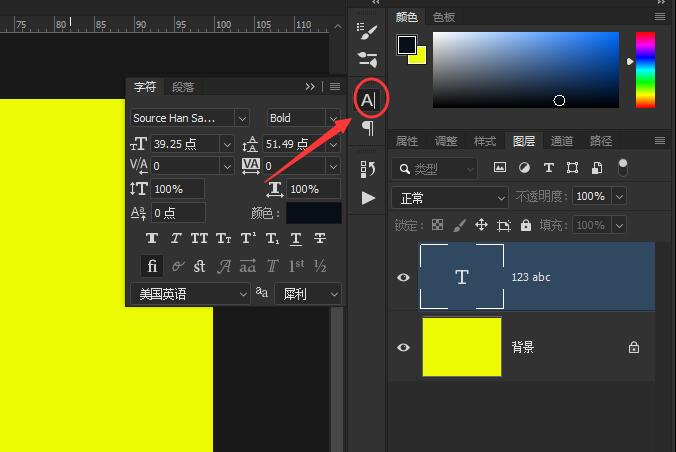The width and height of the screenshot is (676, 452).
Task: Toggle standard ligatures fi button
Action: click(152, 266)
